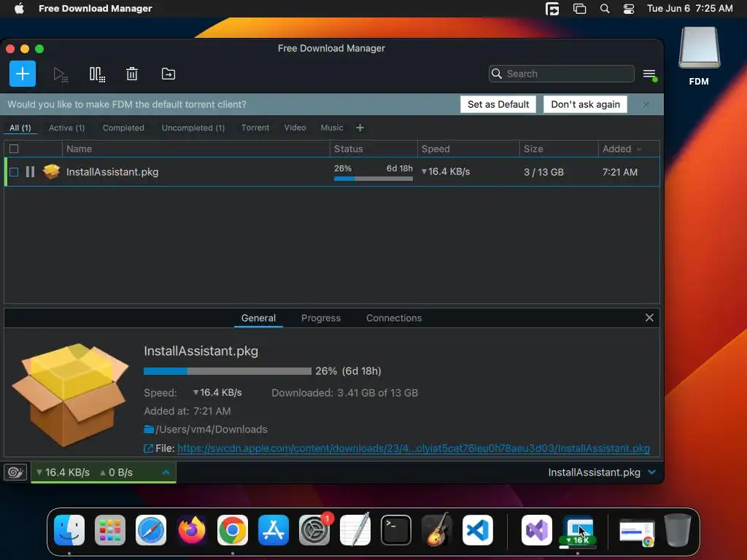This screenshot has height=560, width=747.
Task: Click the Downloads folder icon in details
Action: pyautogui.click(x=149, y=429)
